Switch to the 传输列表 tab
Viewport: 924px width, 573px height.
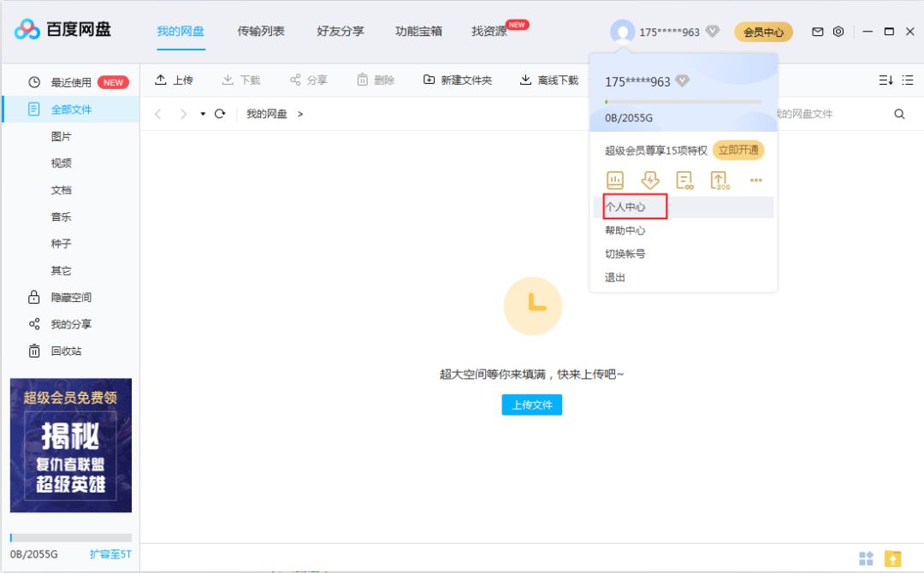click(261, 31)
